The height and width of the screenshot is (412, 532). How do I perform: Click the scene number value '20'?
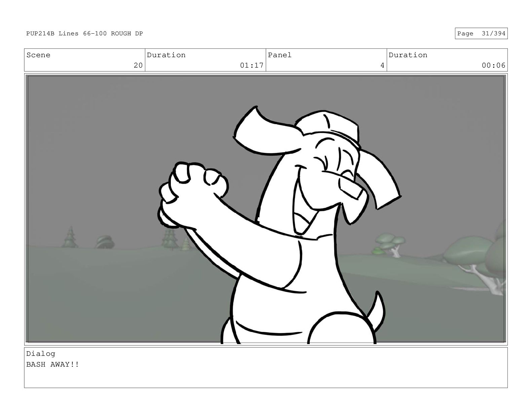pyautogui.click(x=138, y=65)
